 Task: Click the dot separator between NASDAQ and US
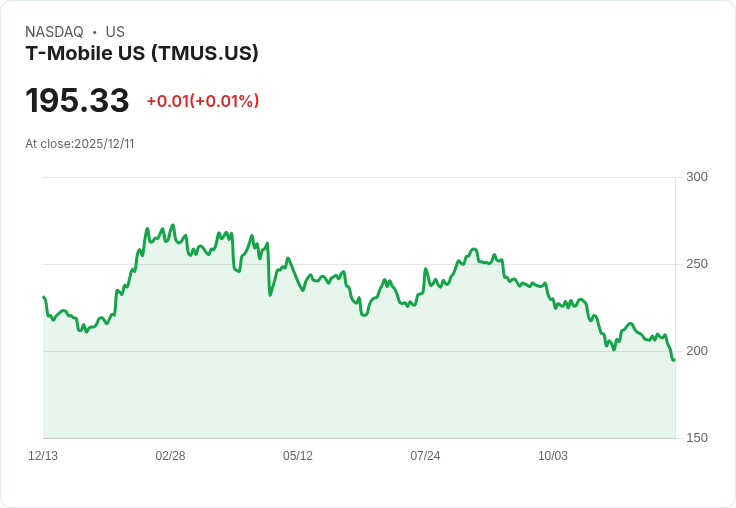click(x=95, y=32)
